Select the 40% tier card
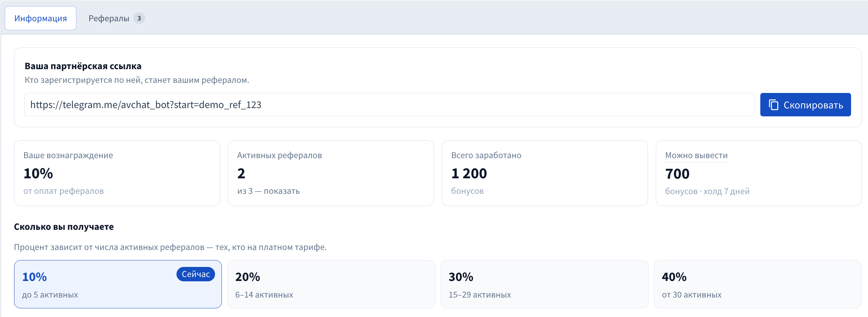The image size is (868, 317). point(757,284)
